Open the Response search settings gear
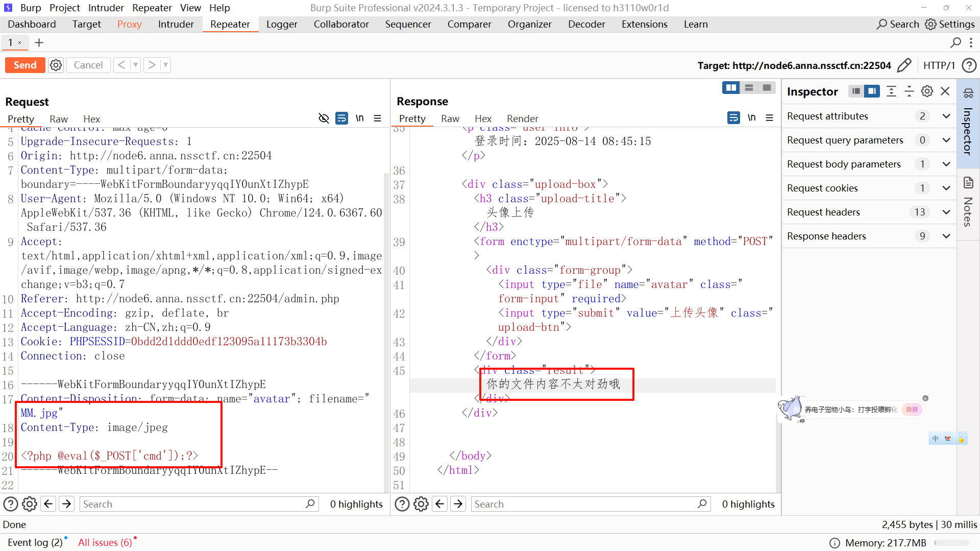 coord(421,504)
